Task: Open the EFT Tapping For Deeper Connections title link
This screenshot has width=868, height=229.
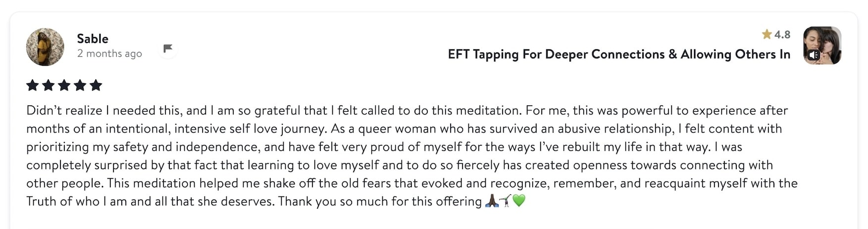Action: click(619, 54)
